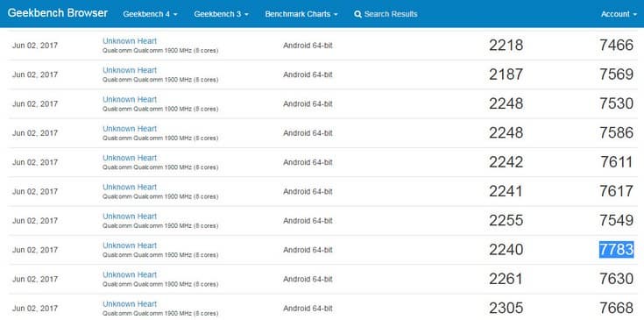Select the single-core score 2240
Image resolution: width=644 pixels, height=320 pixels.
(506, 249)
